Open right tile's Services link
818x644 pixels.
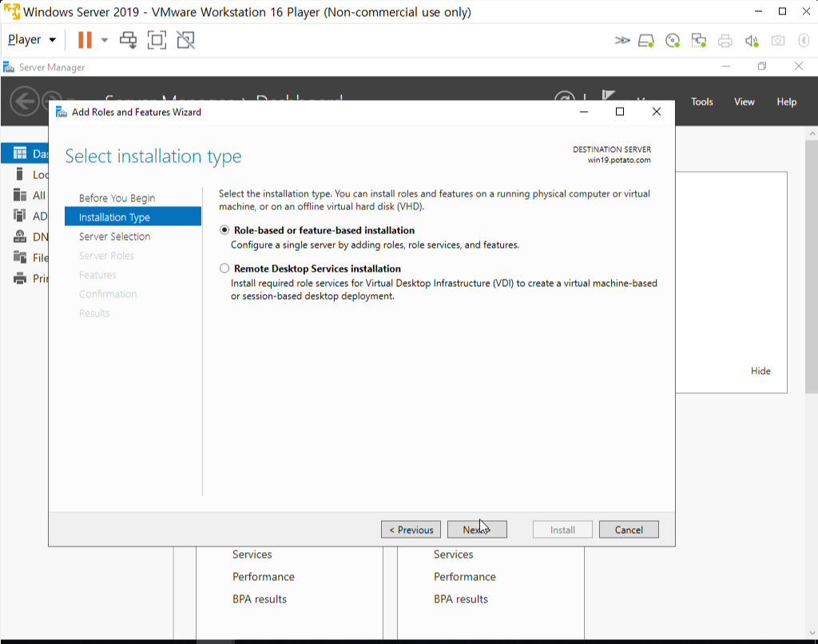click(x=454, y=555)
